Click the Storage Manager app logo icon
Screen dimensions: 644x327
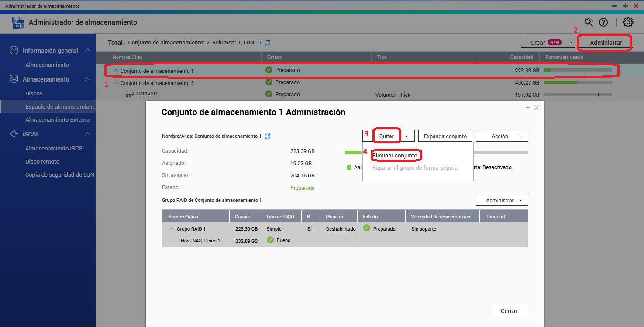pos(18,23)
